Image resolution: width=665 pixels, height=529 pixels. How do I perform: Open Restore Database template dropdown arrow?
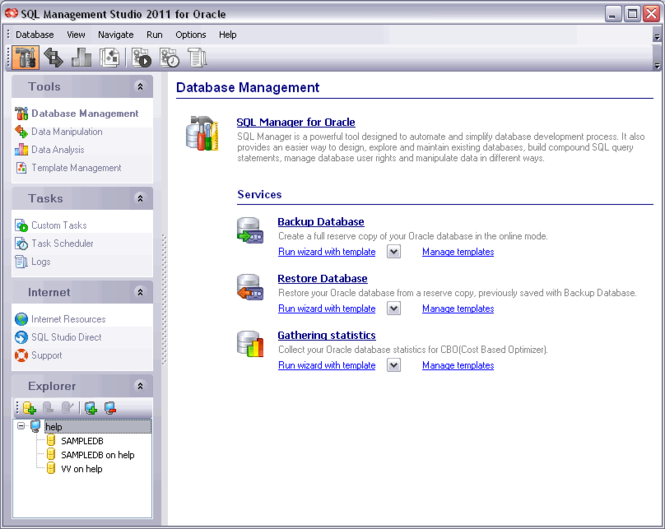(394, 308)
